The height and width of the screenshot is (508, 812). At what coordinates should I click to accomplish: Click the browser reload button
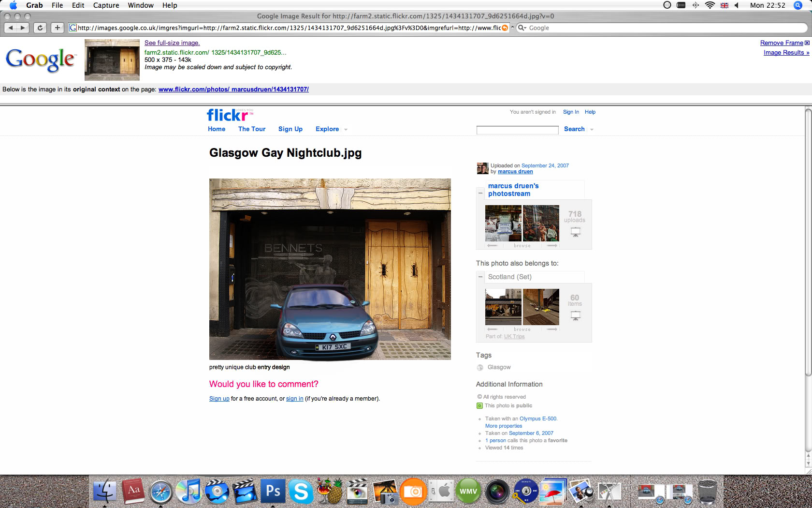point(40,28)
